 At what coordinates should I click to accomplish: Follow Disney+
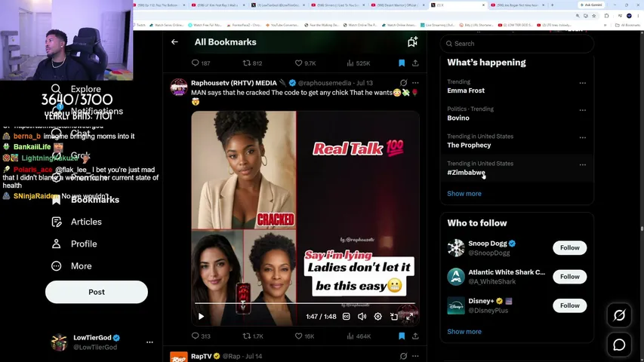569,305
